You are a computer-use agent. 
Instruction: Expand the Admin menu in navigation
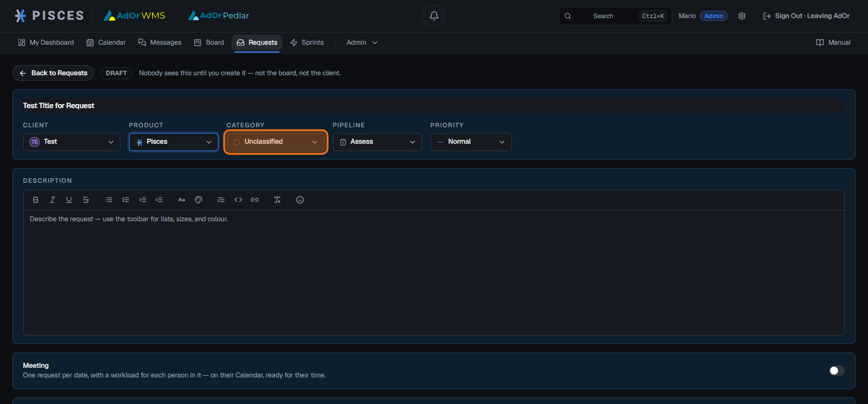tap(362, 42)
